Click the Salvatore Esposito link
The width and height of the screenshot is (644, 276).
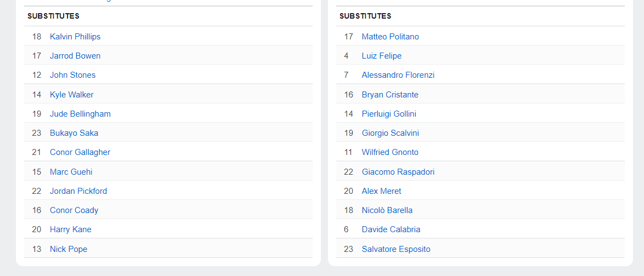click(x=396, y=249)
